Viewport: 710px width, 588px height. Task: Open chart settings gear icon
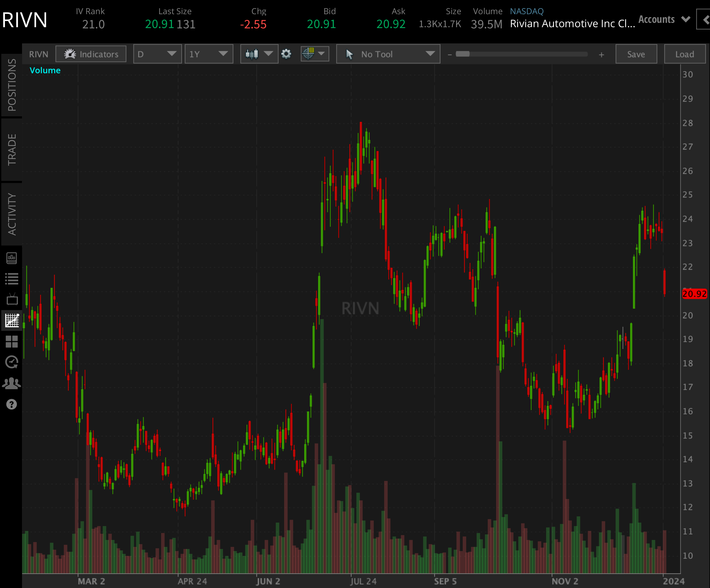click(x=286, y=54)
